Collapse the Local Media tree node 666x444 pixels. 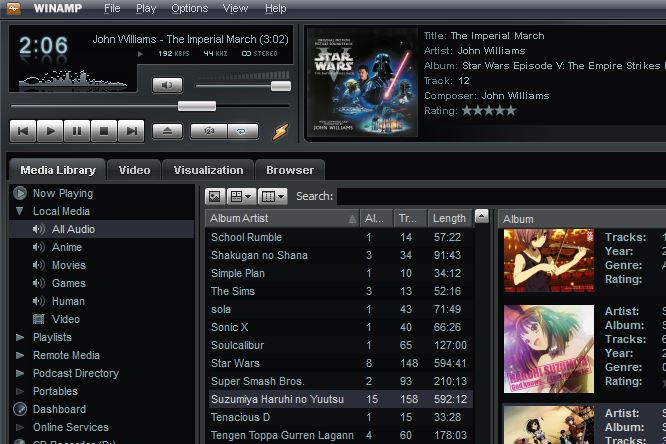pyautogui.click(x=20, y=211)
